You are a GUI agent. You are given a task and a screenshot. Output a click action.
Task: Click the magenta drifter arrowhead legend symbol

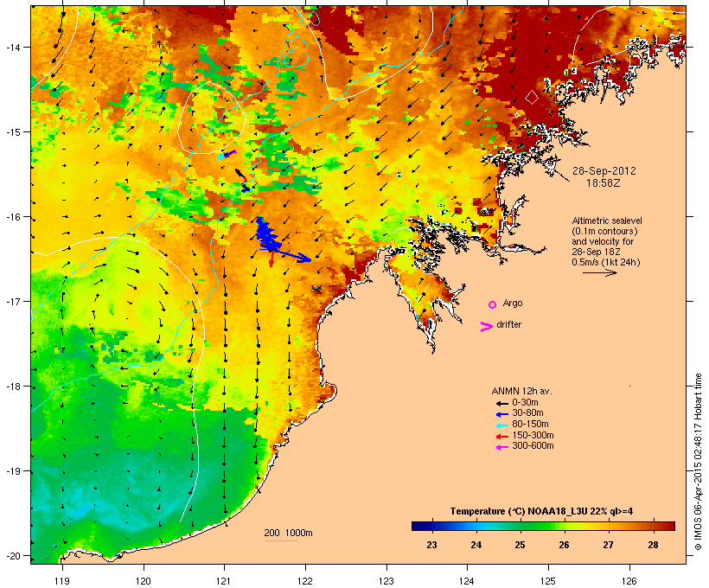point(487,327)
